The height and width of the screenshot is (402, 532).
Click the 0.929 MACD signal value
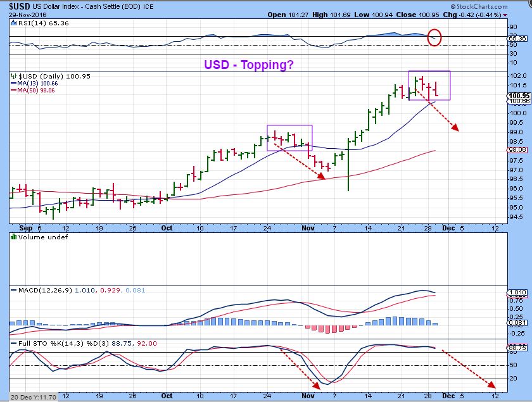(x=110, y=290)
